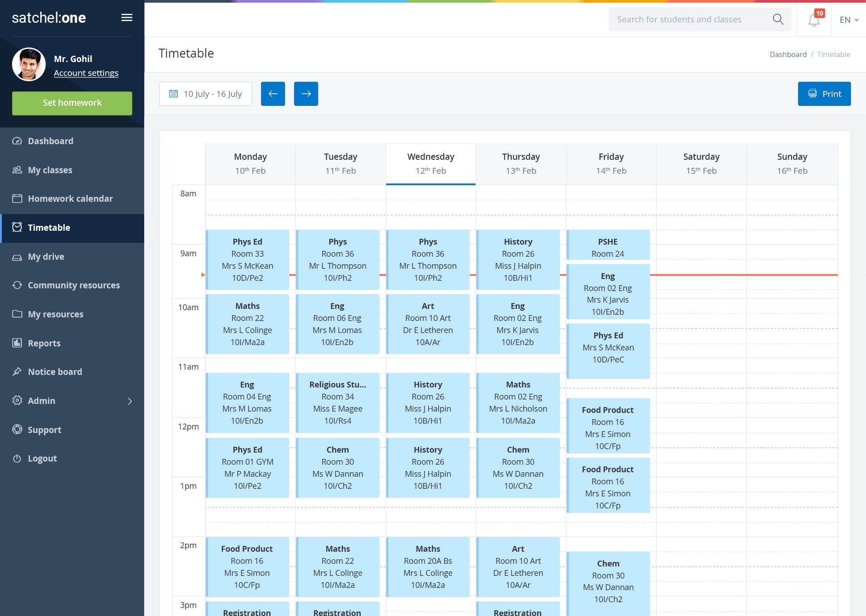Go to next week with right arrow
This screenshot has height=616, width=866.
click(x=306, y=94)
